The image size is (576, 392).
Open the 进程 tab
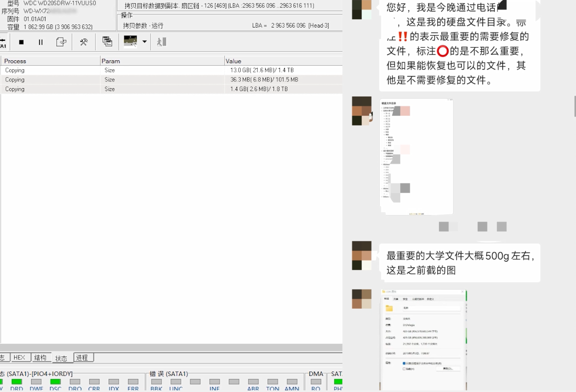click(82, 357)
